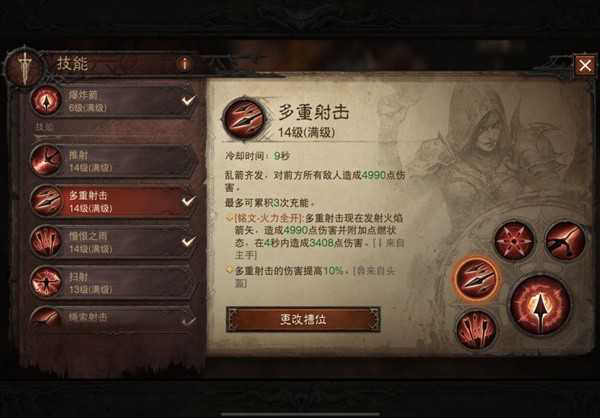
Task: Toggle the checkmark on 憎恨之雨 row
Action: click(x=188, y=242)
